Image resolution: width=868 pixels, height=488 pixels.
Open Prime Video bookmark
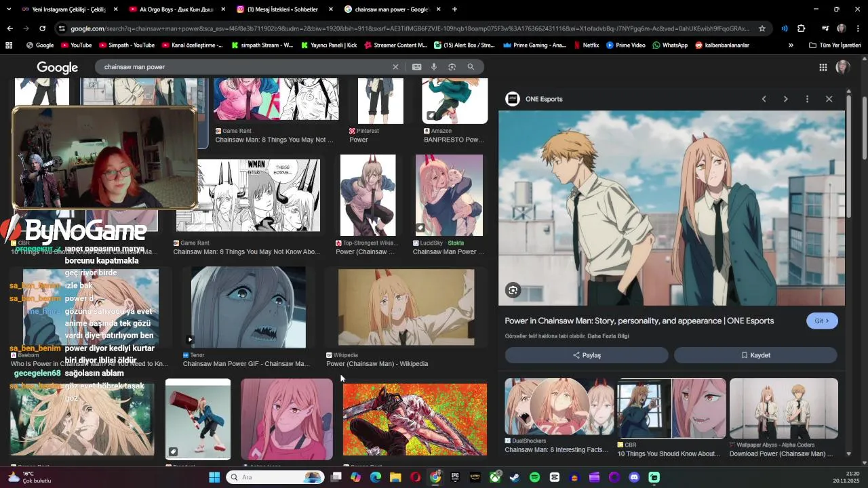pyautogui.click(x=626, y=45)
